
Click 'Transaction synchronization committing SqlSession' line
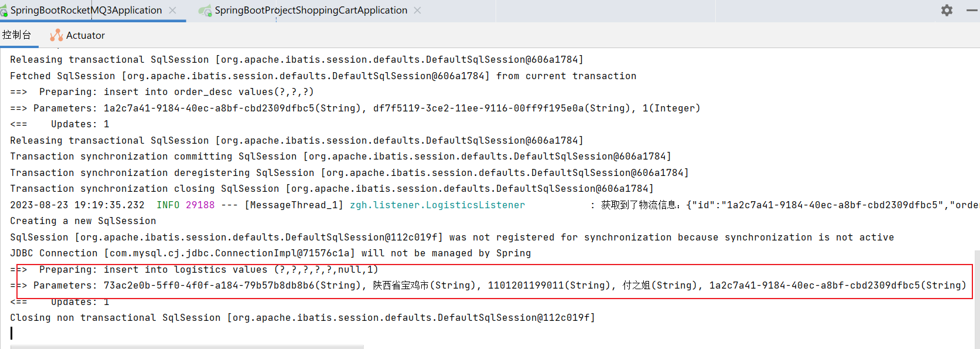point(341,157)
